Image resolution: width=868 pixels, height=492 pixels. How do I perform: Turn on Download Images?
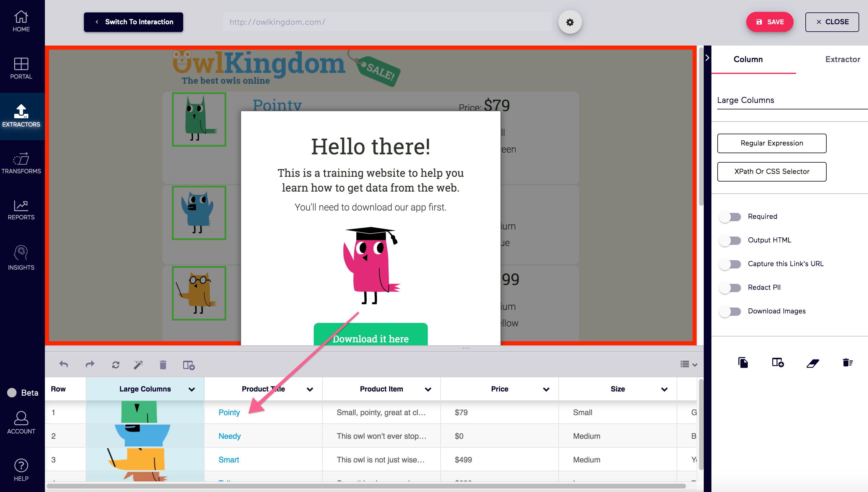[x=730, y=312]
